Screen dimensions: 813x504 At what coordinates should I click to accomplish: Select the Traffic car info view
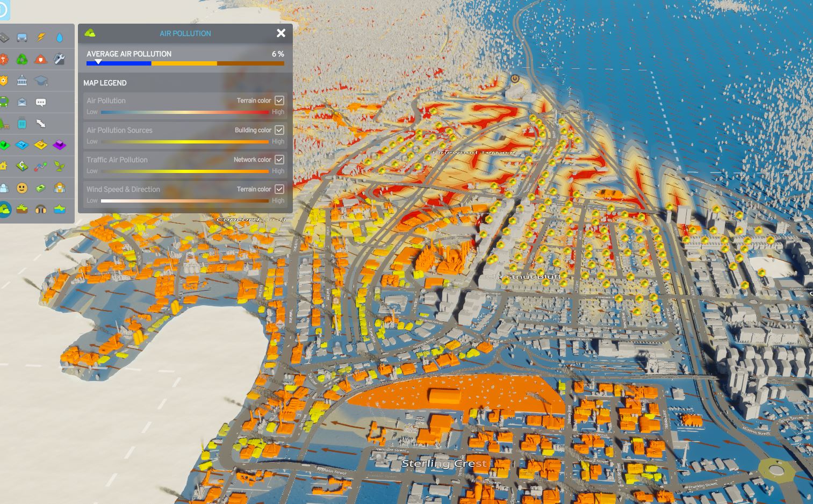click(22, 37)
